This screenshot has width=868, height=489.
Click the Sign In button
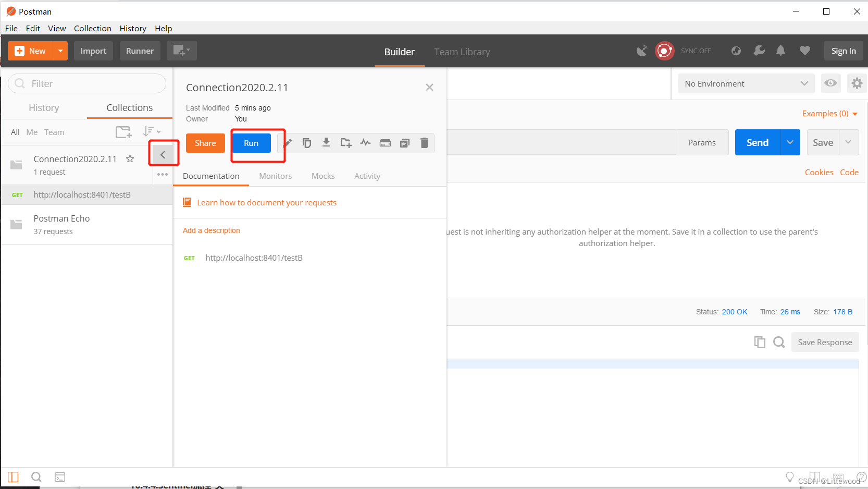[x=844, y=51]
